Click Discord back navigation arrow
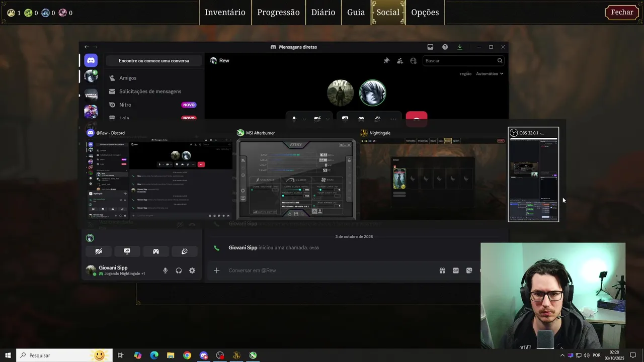Viewport: 644px width, 362px height. pos(87,47)
